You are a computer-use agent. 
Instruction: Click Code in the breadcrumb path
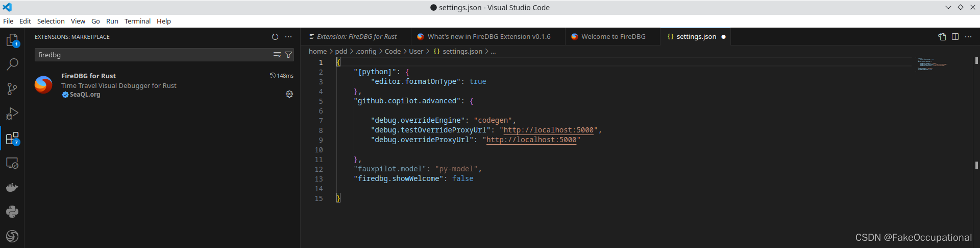(x=393, y=51)
